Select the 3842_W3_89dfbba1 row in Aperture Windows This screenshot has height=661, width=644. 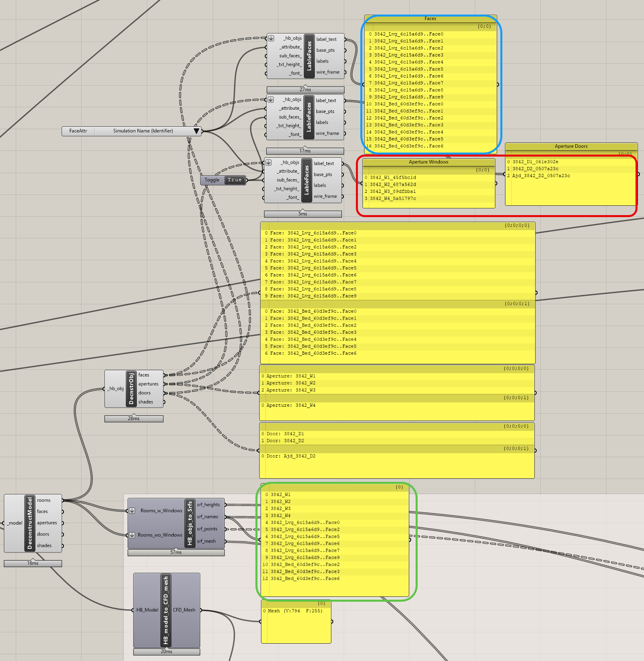[393, 192]
